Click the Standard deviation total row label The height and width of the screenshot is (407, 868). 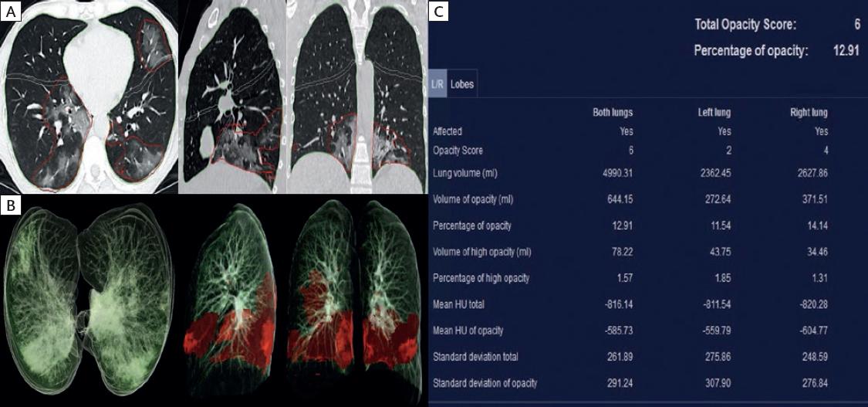475,357
